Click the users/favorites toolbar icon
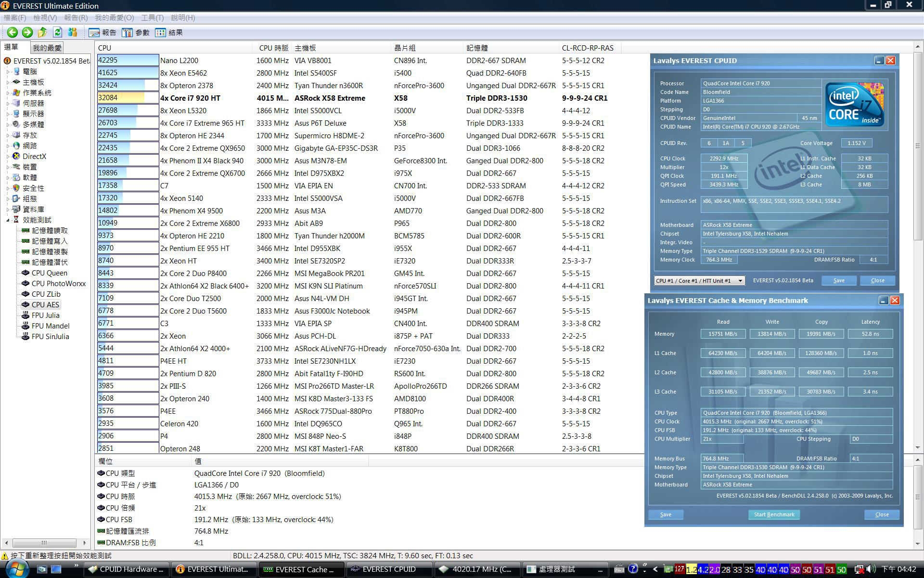Screen dimensions: 924x578 pos(73,32)
